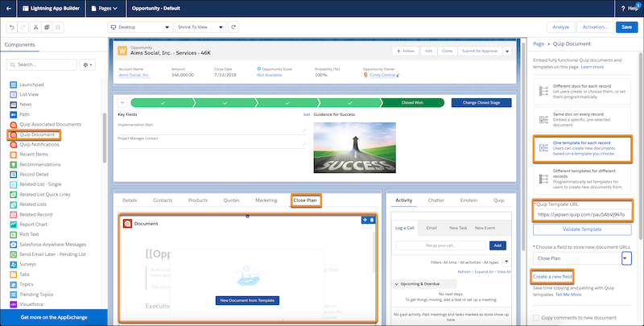
Task: Switch to the Chatter tab
Action: 436,200
